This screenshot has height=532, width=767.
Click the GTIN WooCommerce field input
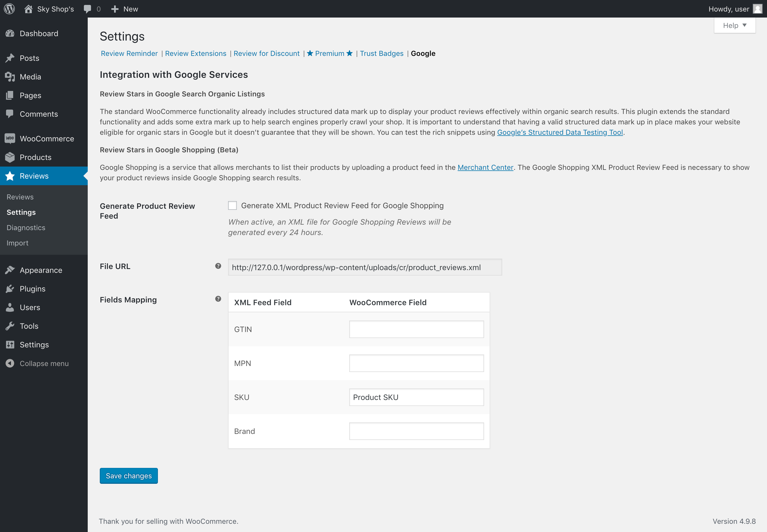[x=416, y=329]
